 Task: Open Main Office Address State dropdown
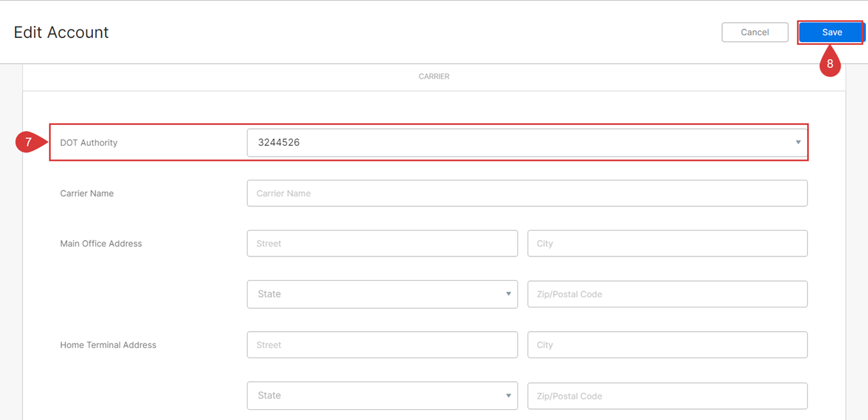[x=382, y=294]
